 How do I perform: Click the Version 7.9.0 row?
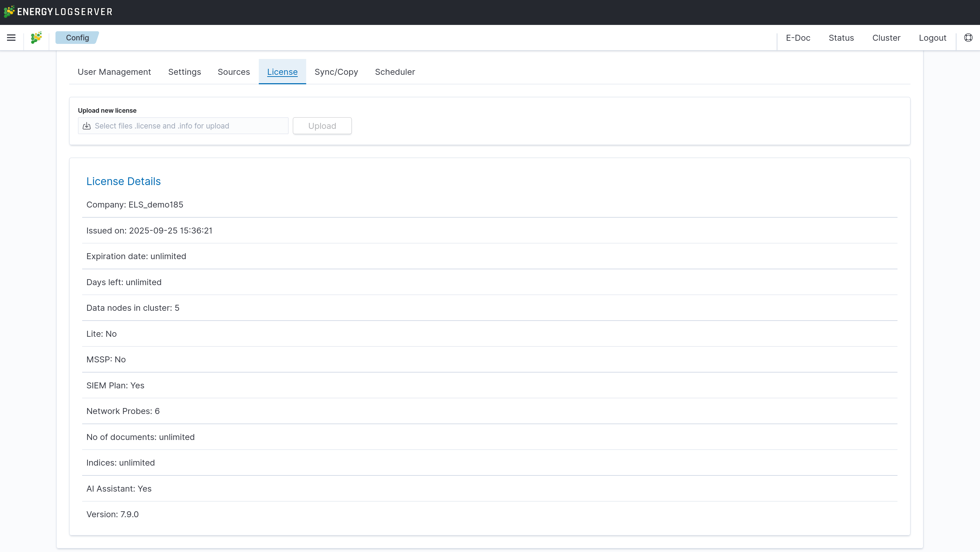[113, 514]
